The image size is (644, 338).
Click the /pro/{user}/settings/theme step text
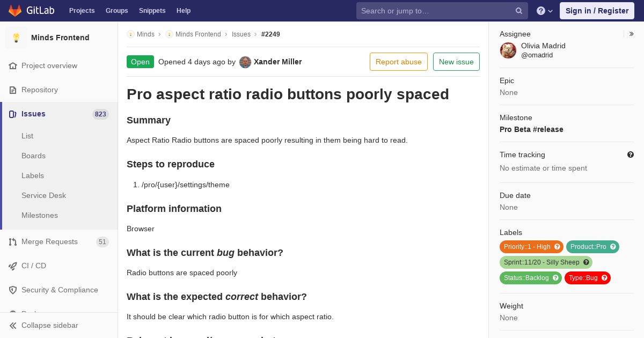[186, 185]
